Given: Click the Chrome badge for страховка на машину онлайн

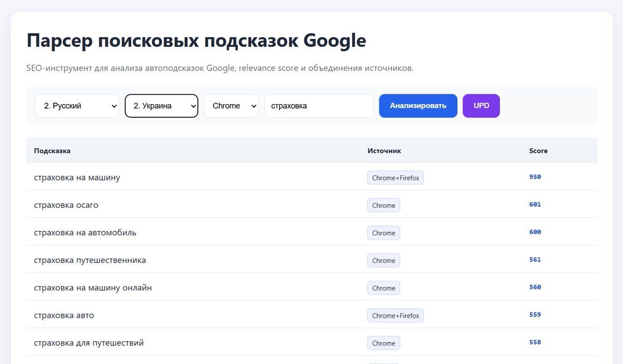Looking at the screenshot, I should click(384, 288).
